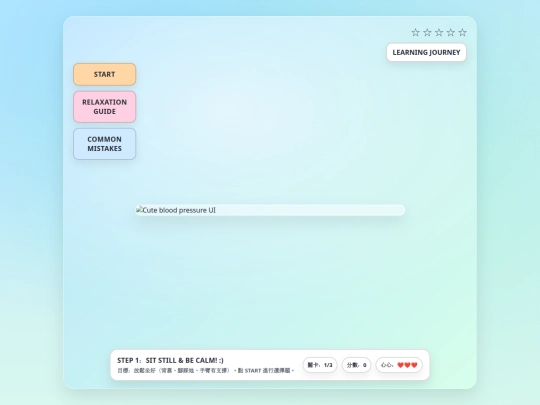540x405 pixels.
Task: Click the fifth rating star
Action: [463, 33]
